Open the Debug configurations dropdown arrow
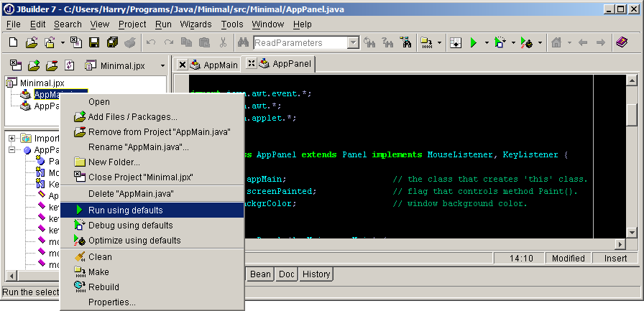 (x=513, y=42)
